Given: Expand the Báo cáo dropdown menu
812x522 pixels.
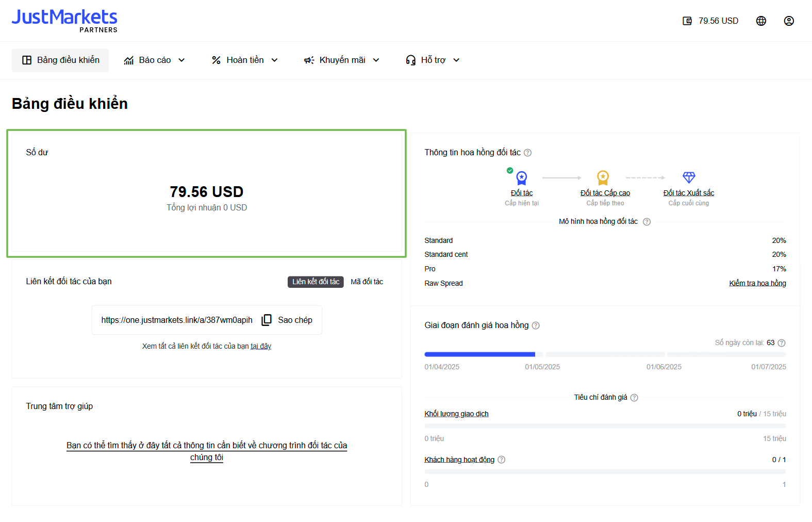Looking at the screenshot, I should point(154,60).
